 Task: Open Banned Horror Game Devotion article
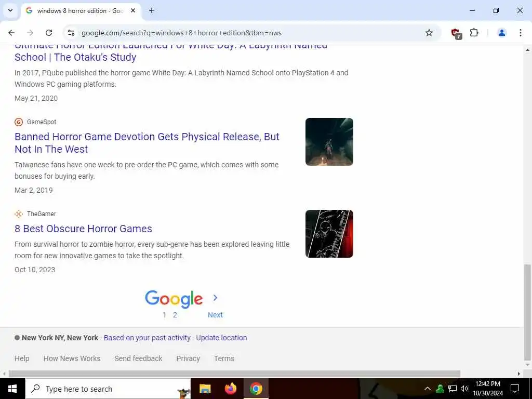click(x=147, y=143)
